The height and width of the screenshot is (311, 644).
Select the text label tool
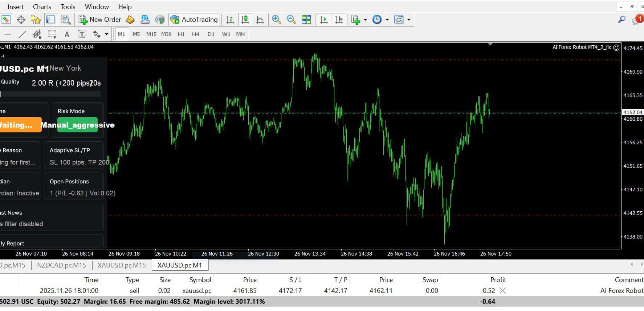point(82,34)
